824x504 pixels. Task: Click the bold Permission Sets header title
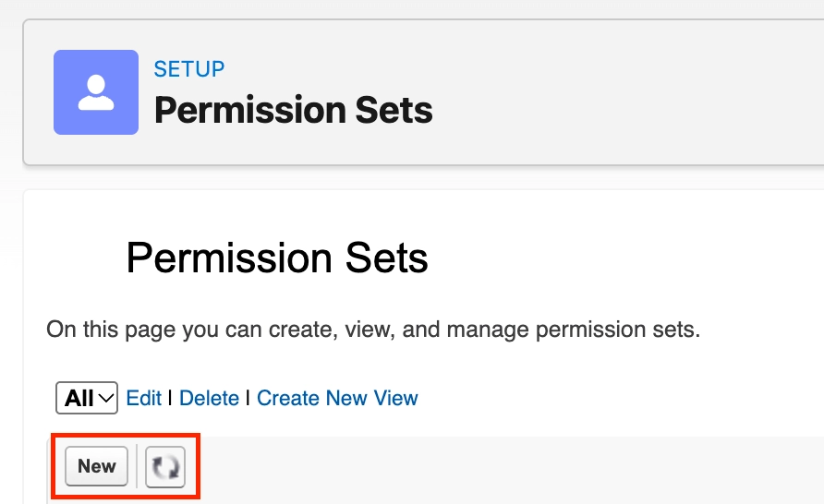tap(293, 110)
